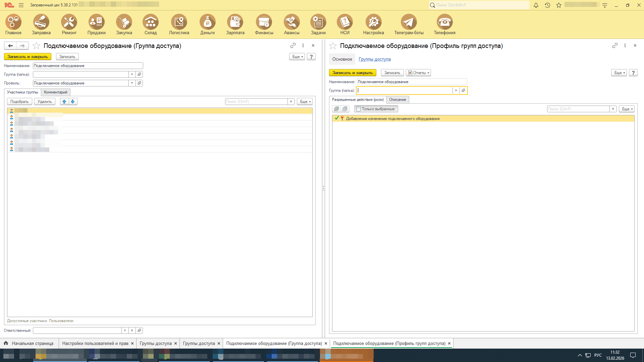Click the Наименование field in access group
644x362 pixels.
click(x=88, y=66)
